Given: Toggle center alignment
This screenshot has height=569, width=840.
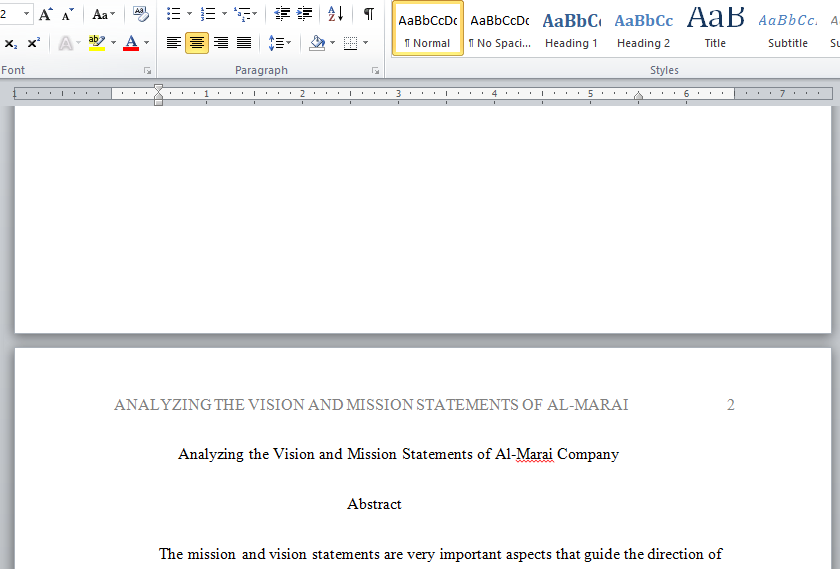Looking at the screenshot, I should point(197,43).
